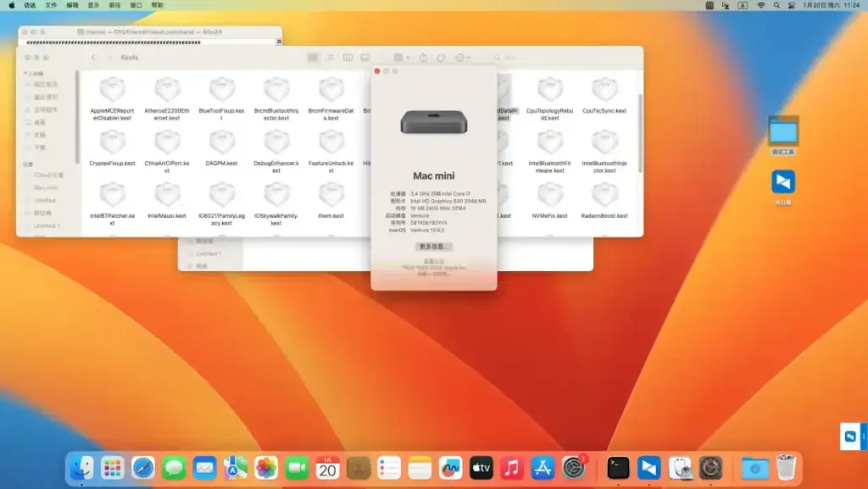Screen dimensions: 868x489
Task: Select IntelBluetoothInjector.kext file
Action: pyautogui.click(x=604, y=152)
